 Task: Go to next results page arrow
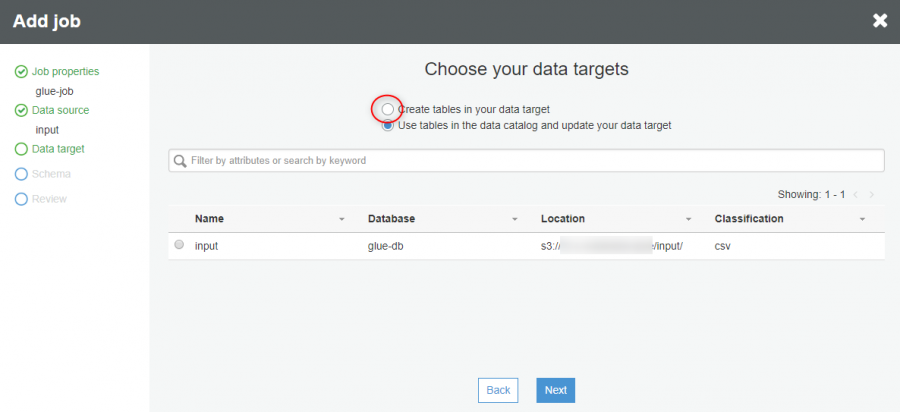coord(872,195)
